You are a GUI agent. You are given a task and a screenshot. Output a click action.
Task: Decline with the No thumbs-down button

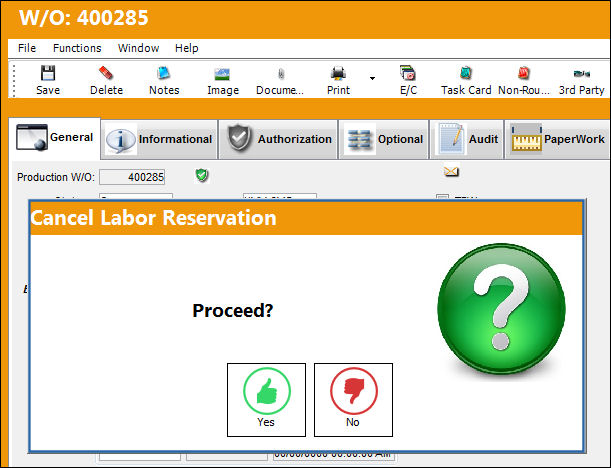click(x=353, y=400)
